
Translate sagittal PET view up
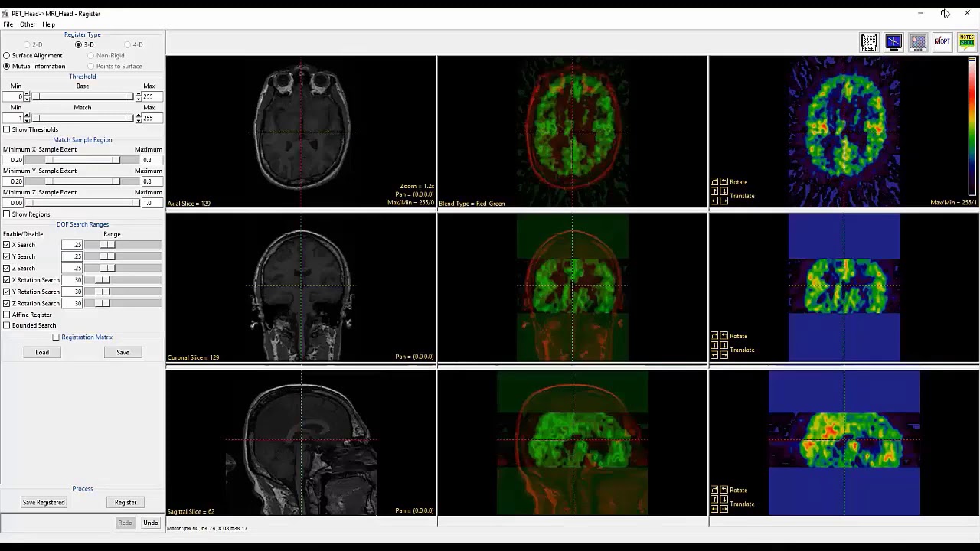714,499
